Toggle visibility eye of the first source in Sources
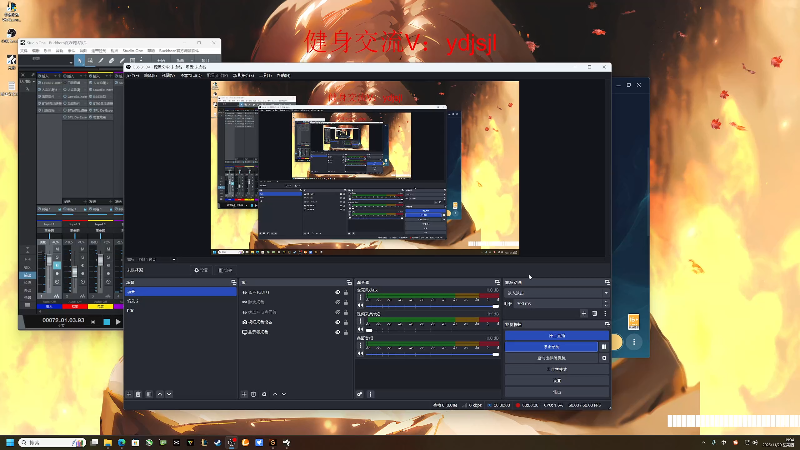 tap(337, 293)
